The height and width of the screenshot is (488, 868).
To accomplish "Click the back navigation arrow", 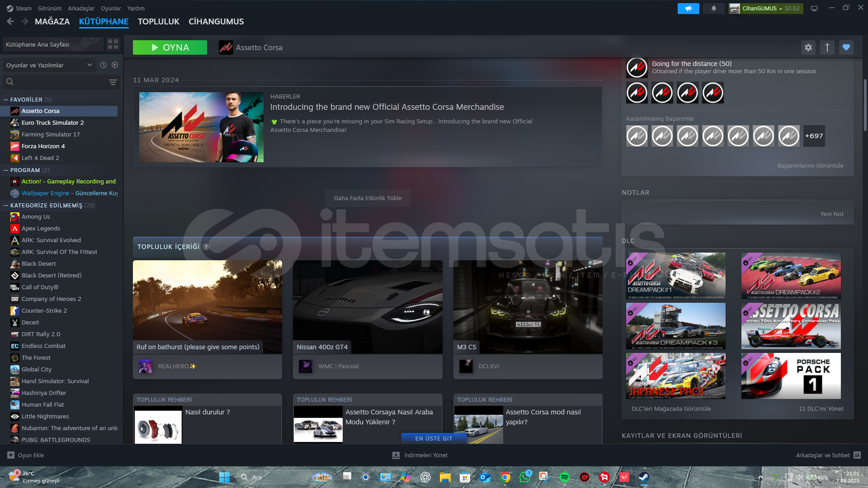I will pyautogui.click(x=10, y=21).
